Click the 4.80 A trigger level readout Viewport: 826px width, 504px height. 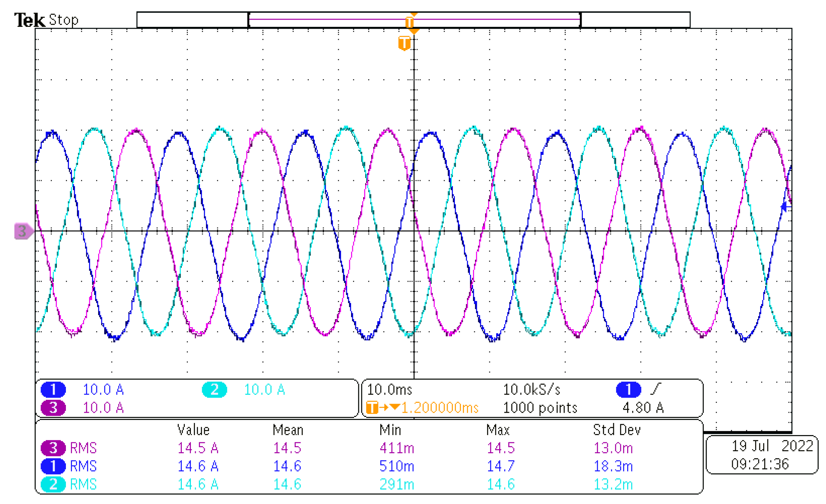point(643,407)
